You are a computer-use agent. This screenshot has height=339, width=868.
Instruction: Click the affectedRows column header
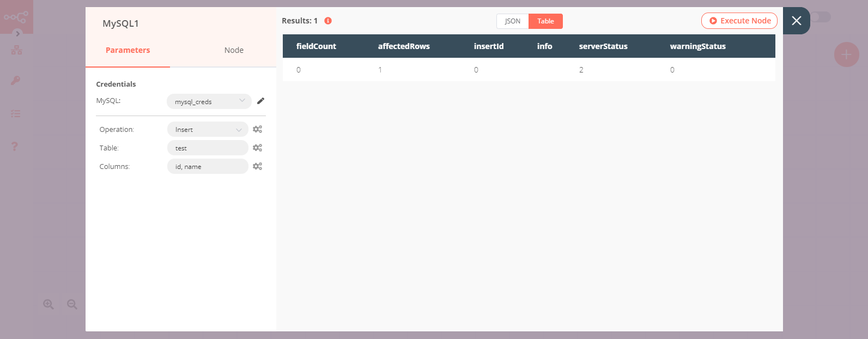(x=404, y=46)
